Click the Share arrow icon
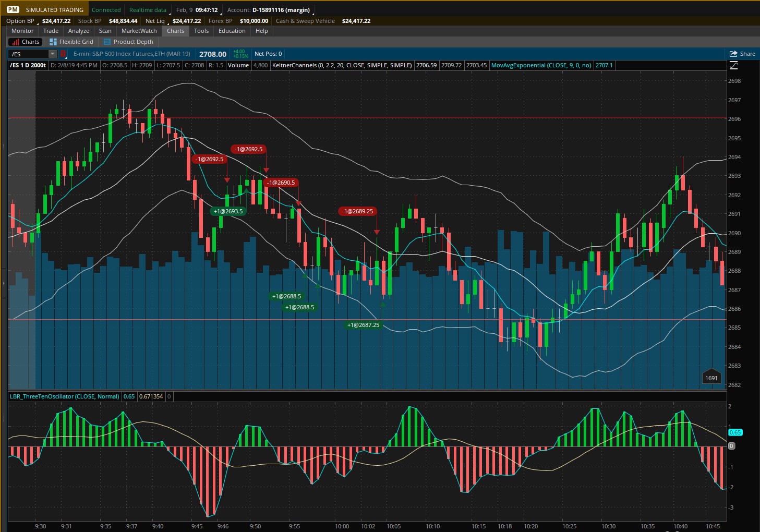This screenshot has width=760, height=532. [733, 54]
